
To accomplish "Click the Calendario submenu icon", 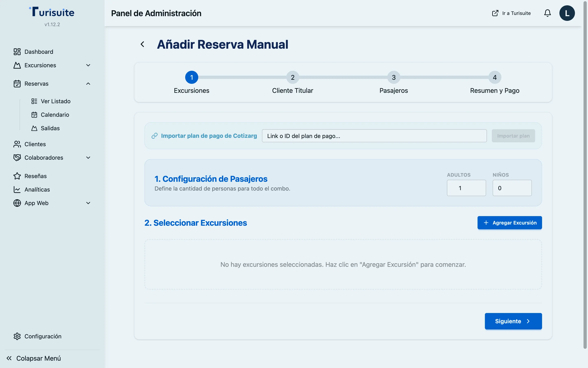I will tap(34, 115).
